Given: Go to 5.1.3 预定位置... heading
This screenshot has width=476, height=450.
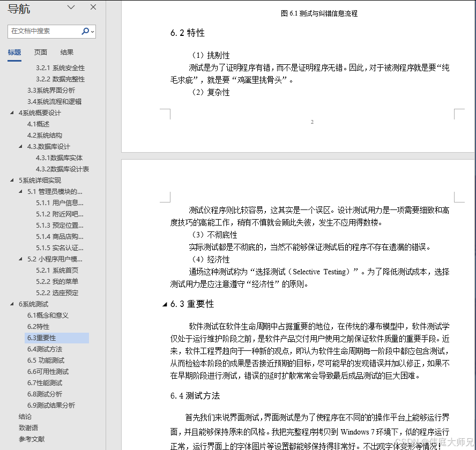Looking at the screenshot, I should 59,225.
